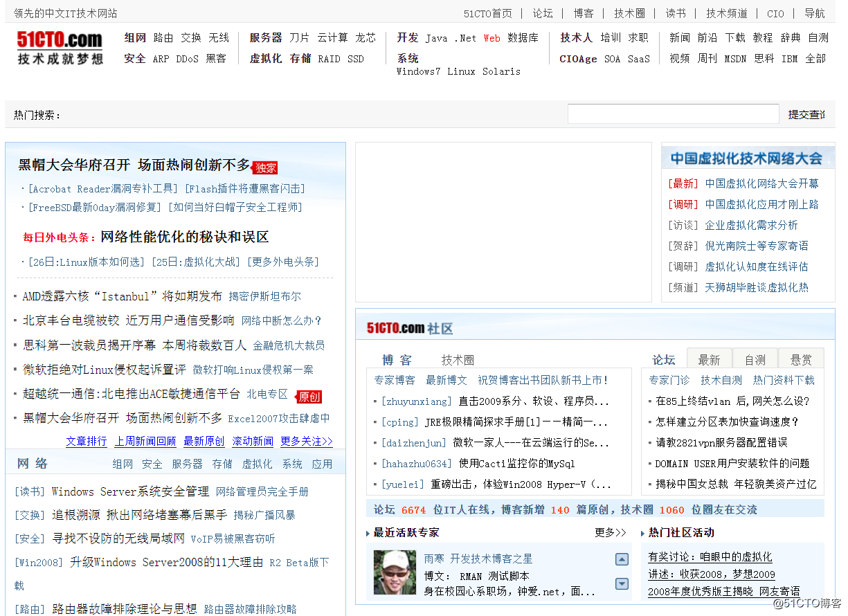Open 读书 in the top bar
This screenshot has width=848, height=616.
coord(676,13)
